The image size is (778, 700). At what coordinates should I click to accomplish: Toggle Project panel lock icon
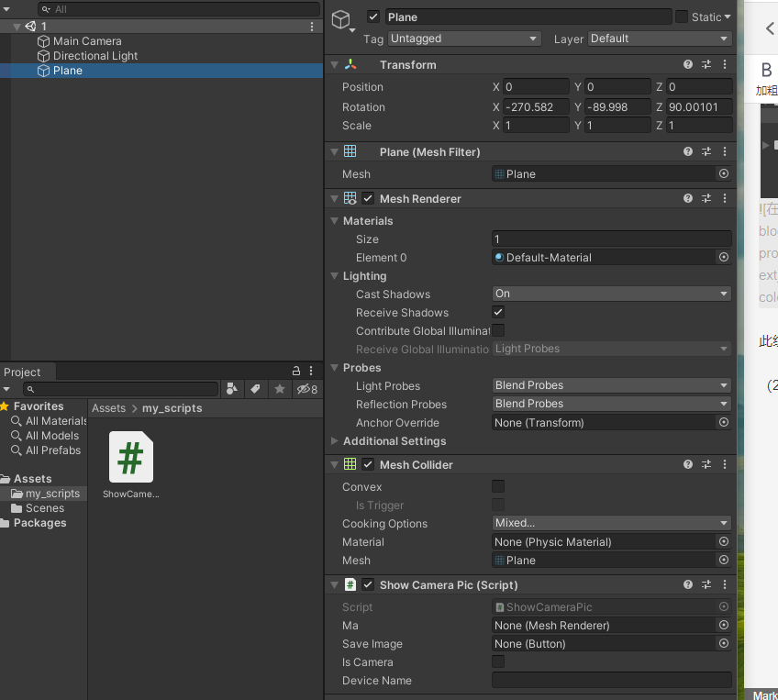point(296,371)
